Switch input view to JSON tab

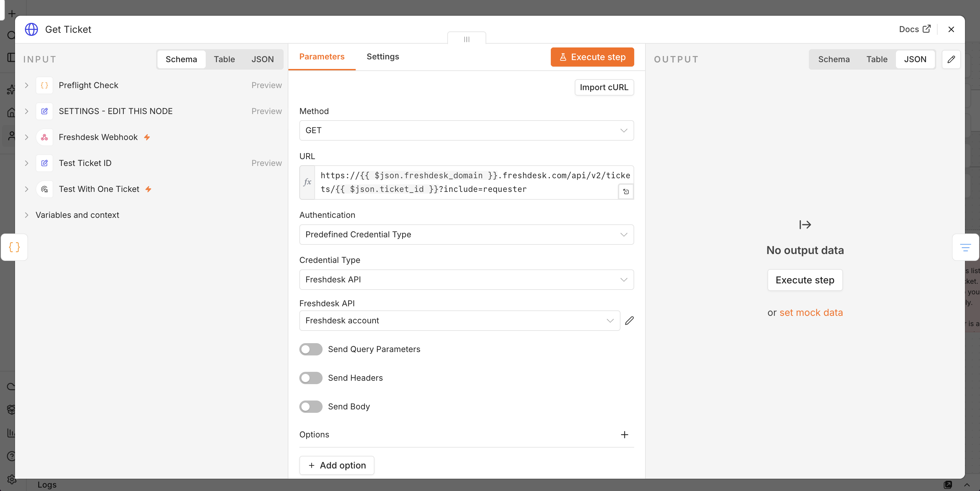262,59
